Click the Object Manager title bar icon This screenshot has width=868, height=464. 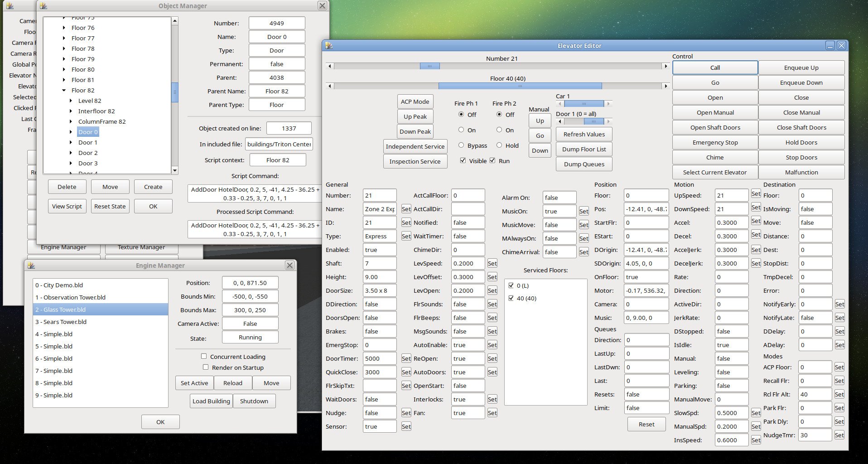coord(43,6)
